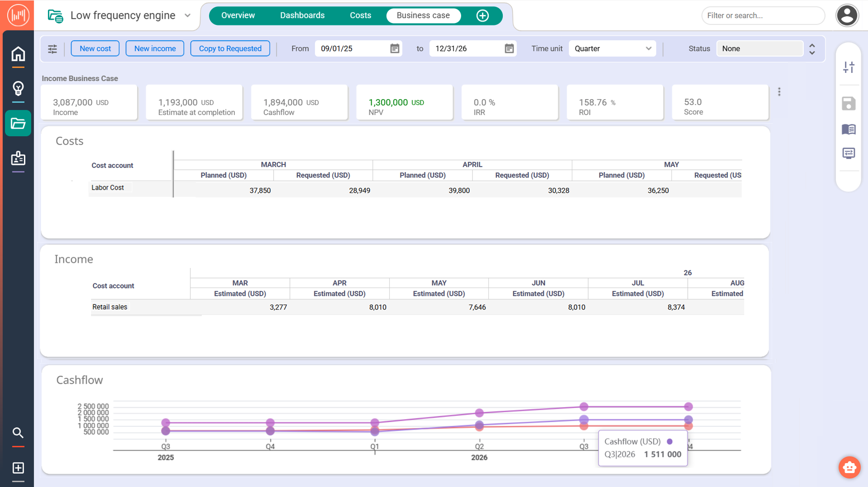The image size is (868, 487).
Task: Step the Status value with arrows
Action: point(812,48)
